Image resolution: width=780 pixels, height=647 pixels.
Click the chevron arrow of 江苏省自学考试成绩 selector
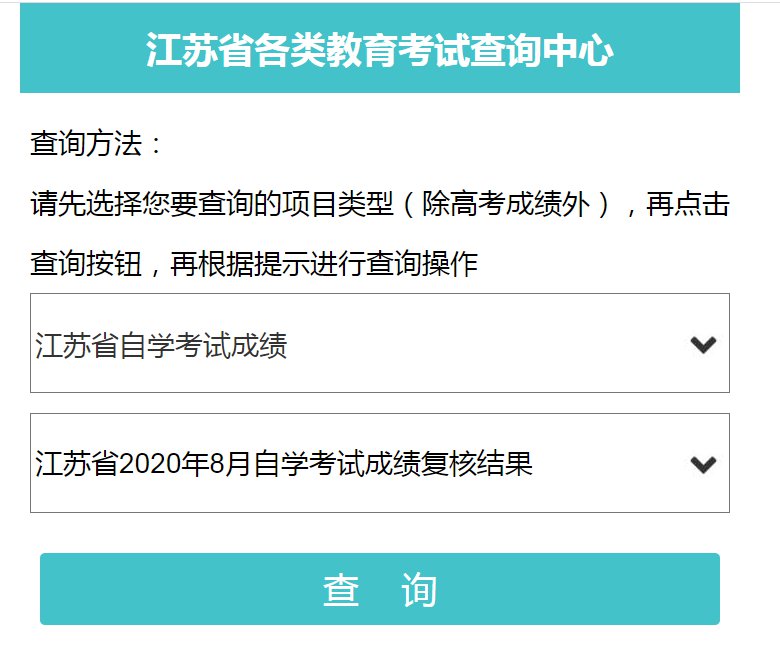pyautogui.click(x=703, y=345)
